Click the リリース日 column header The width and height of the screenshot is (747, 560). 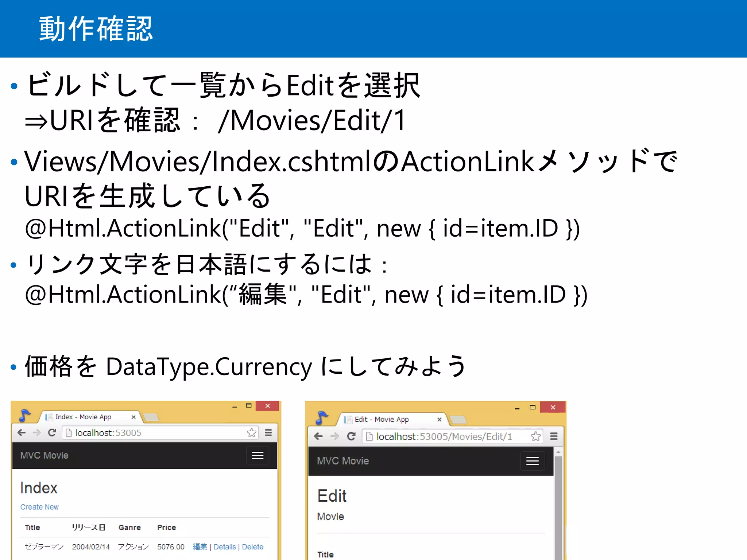pos(89,528)
